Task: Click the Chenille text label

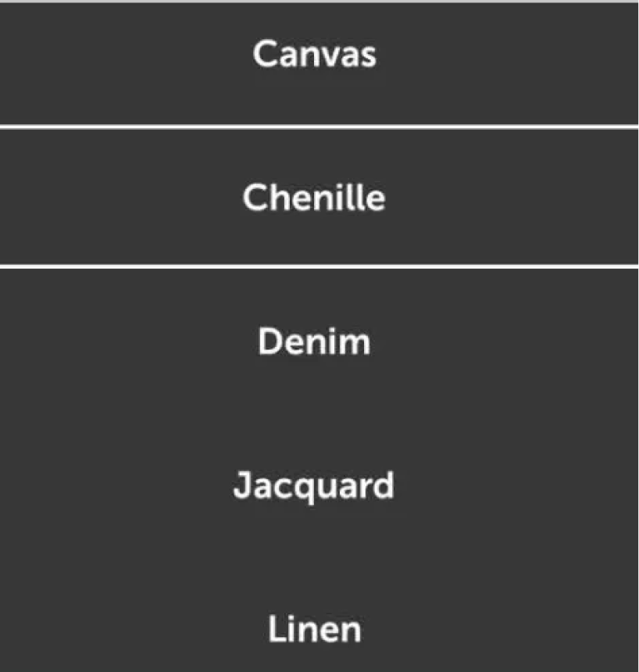Action: tap(314, 198)
